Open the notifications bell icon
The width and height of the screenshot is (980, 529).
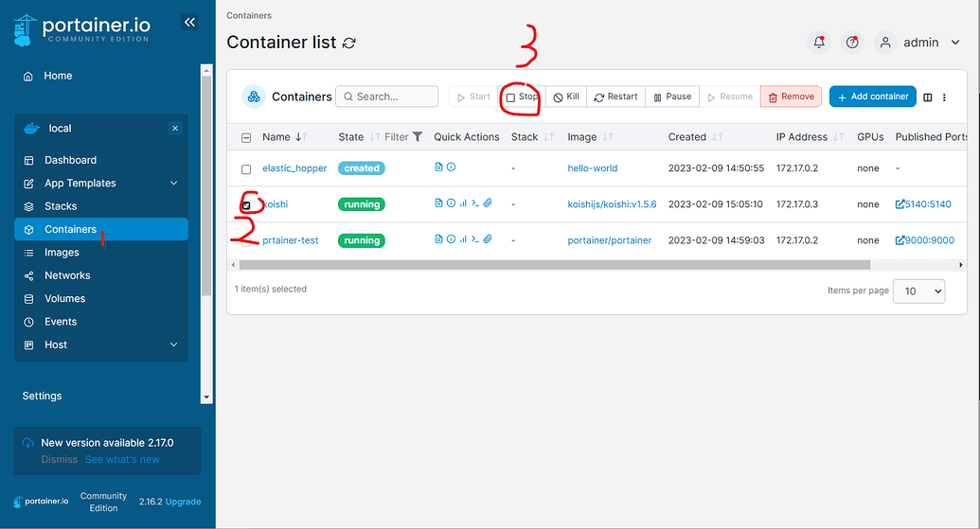tap(818, 43)
